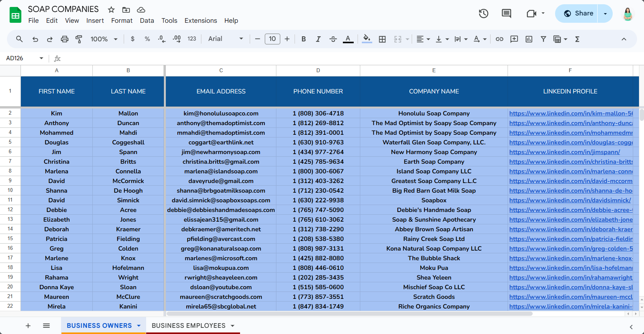Open the zoom level dropdown

(104, 39)
